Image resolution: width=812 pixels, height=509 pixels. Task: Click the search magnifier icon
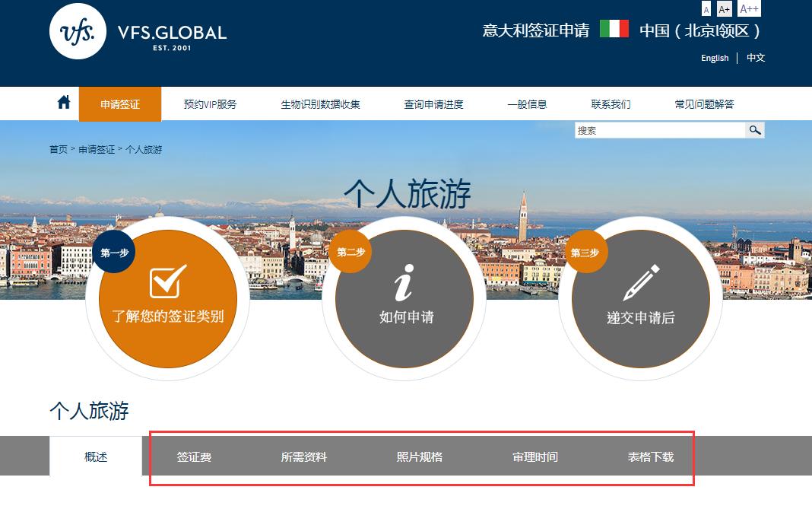(x=755, y=130)
